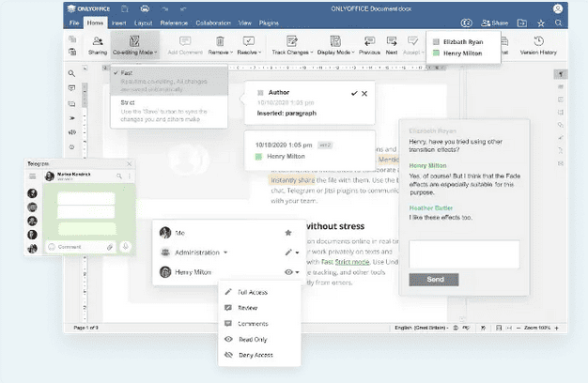Open Administration edit permission dropdown
The width and height of the screenshot is (588, 383).
tap(292, 253)
